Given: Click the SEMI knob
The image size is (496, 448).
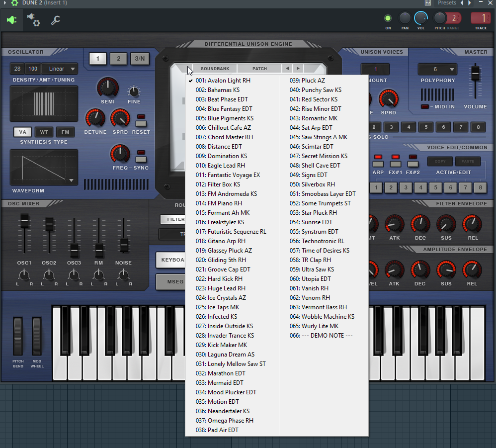Looking at the screenshot, I should (107, 87).
